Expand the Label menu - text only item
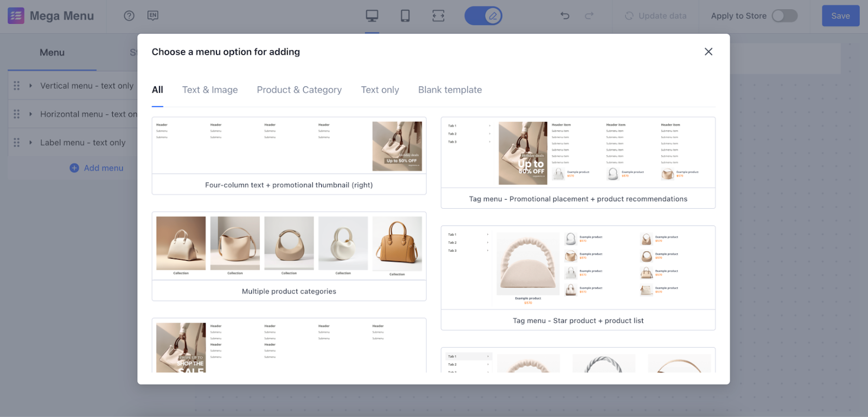This screenshot has width=868, height=417. (31, 143)
